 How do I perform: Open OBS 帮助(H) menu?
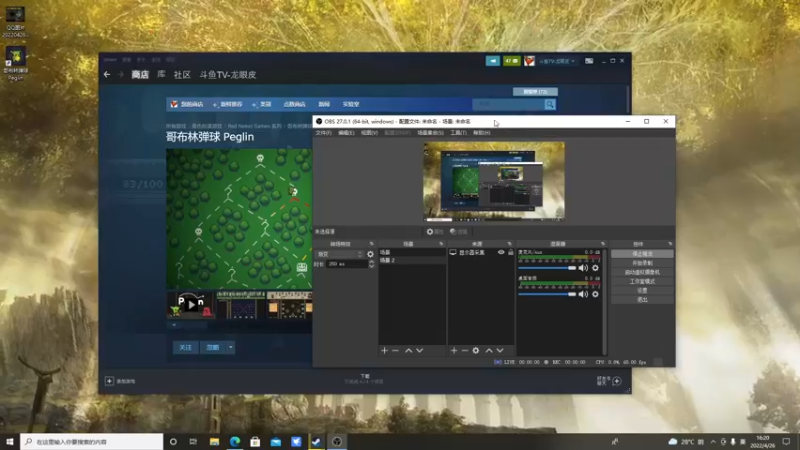coord(481,133)
